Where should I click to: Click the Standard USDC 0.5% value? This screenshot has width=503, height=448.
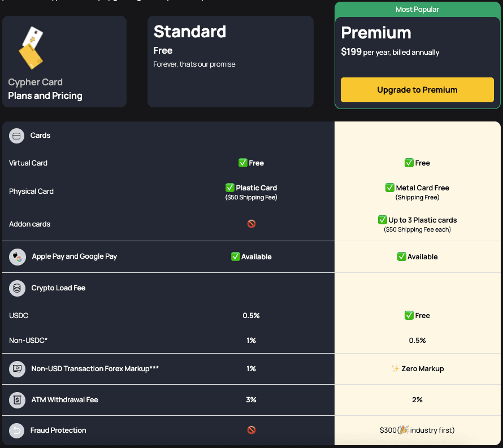coord(251,316)
